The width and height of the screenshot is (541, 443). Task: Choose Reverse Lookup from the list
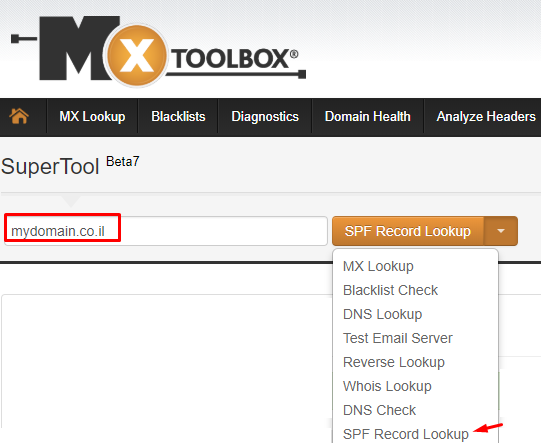coord(394,362)
